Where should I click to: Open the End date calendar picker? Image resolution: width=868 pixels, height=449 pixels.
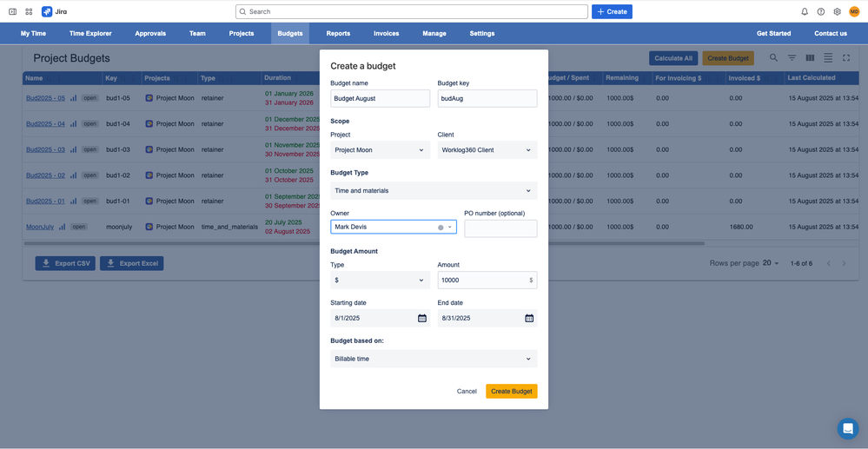(x=528, y=318)
